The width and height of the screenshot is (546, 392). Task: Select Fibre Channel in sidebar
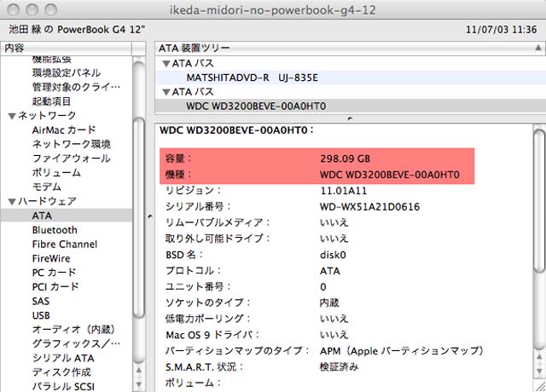tap(65, 245)
